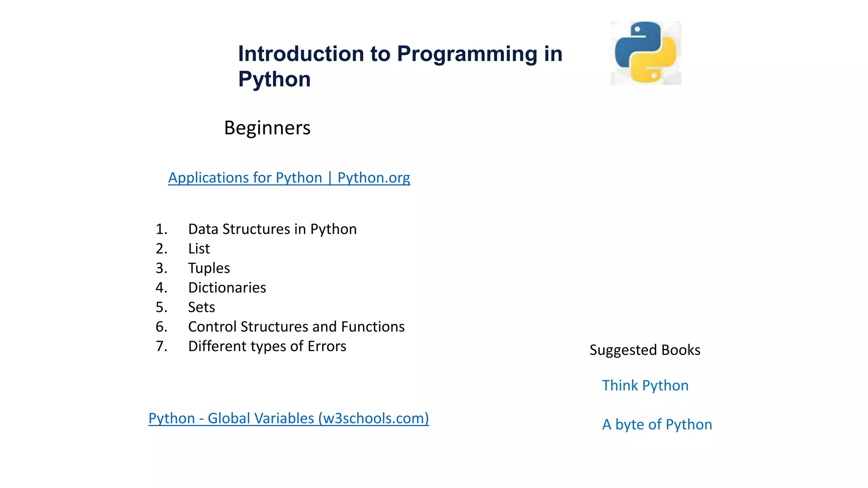Click the list number 1 marker
This screenshot has height=488, width=868.
tap(161, 229)
